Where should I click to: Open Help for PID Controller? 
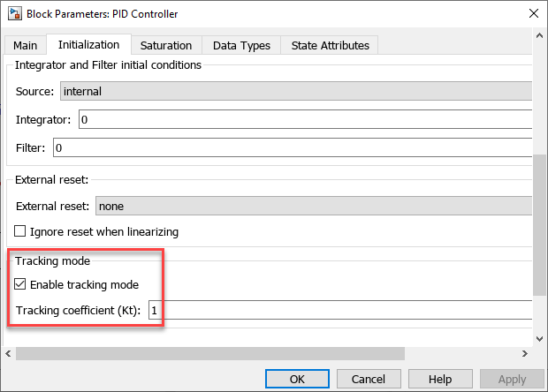[x=440, y=380]
